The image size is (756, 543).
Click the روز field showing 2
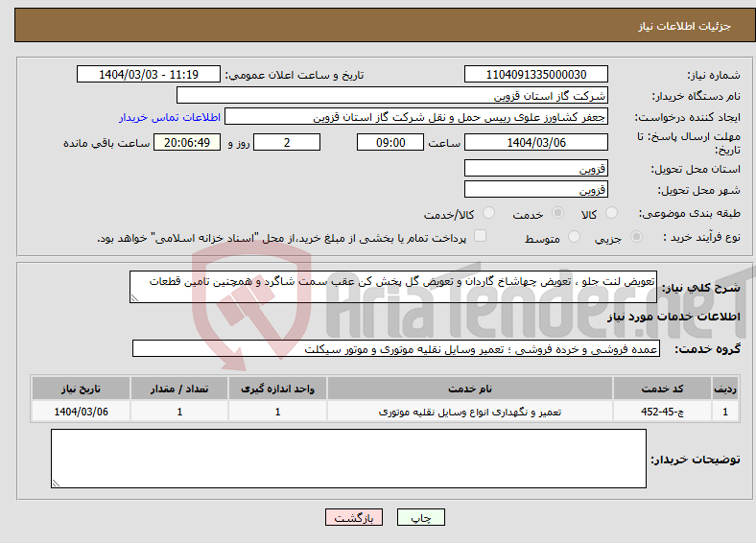click(287, 142)
